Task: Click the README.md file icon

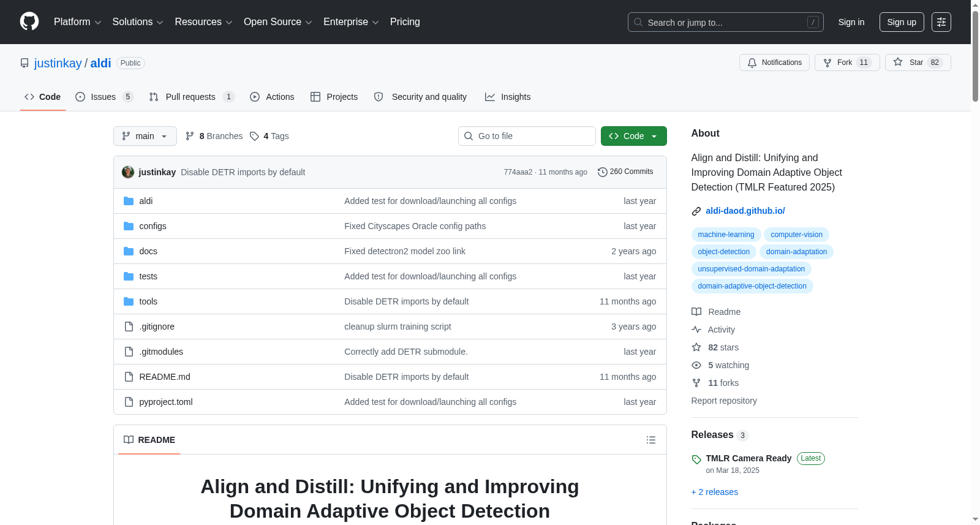Action: click(129, 377)
